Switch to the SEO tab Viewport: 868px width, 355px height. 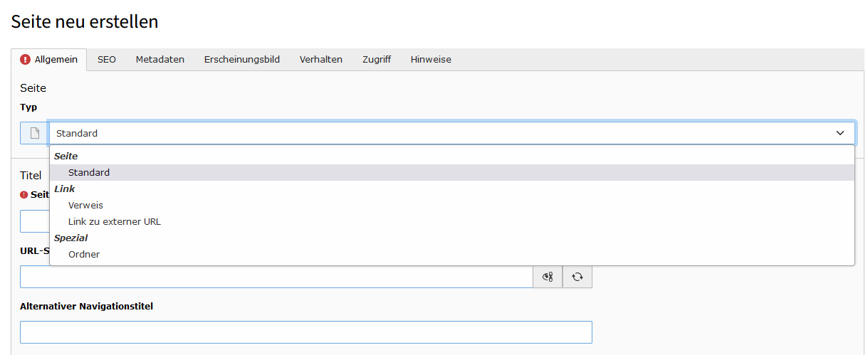107,60
